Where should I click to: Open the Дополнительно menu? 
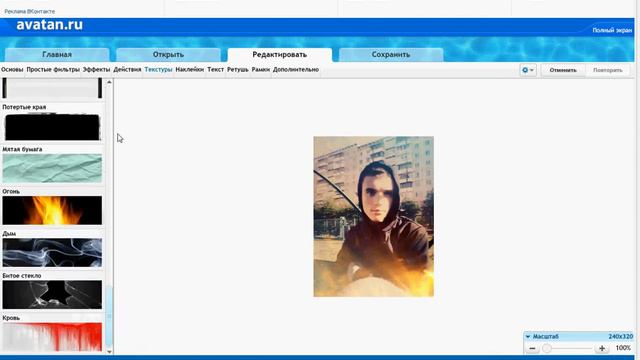coord(296,70)
